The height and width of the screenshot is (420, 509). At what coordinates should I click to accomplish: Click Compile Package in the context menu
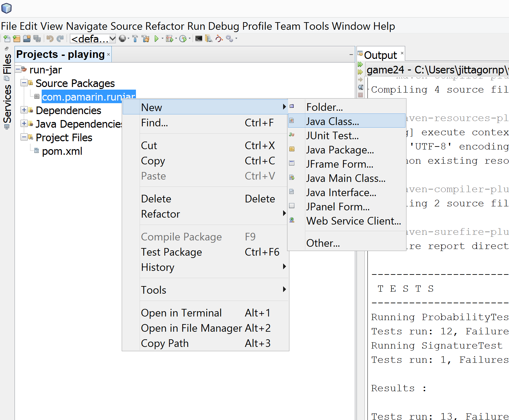point(181,237)
